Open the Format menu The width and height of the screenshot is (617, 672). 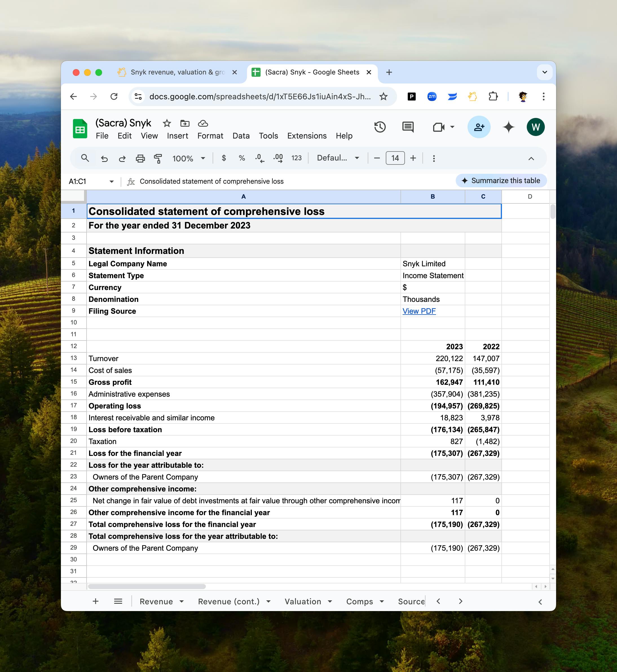point(210,136)
